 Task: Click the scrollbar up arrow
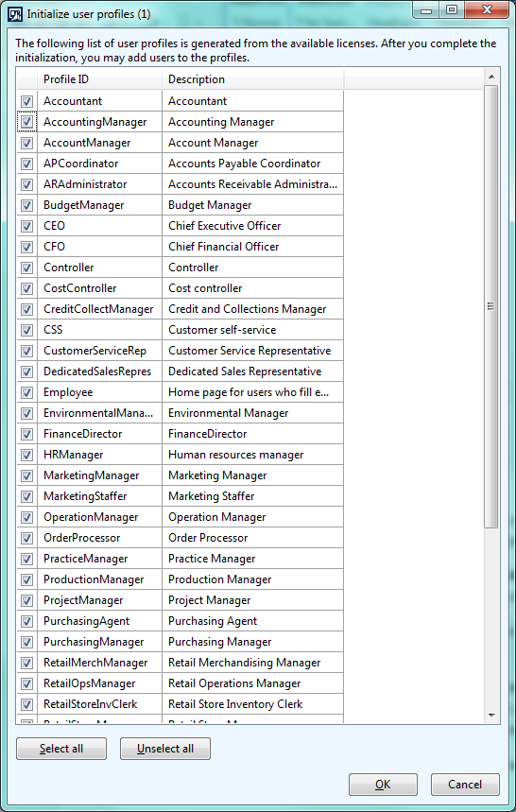[491, 78]
